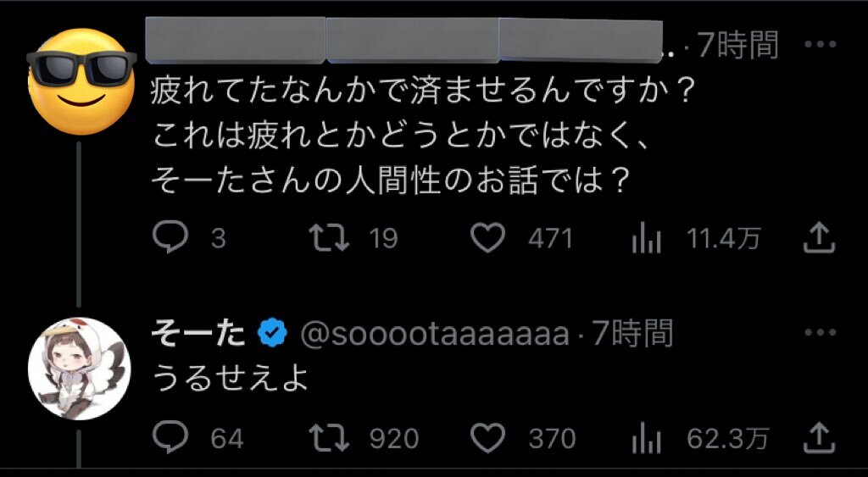Open first tweet's 7時間 timestamp

click(737, 46)
